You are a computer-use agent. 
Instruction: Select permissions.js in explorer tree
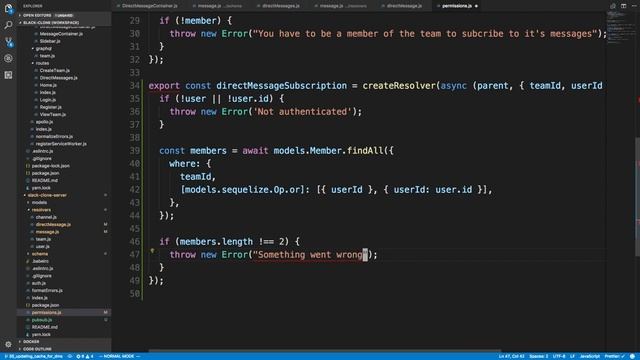[x=64, y=313]
